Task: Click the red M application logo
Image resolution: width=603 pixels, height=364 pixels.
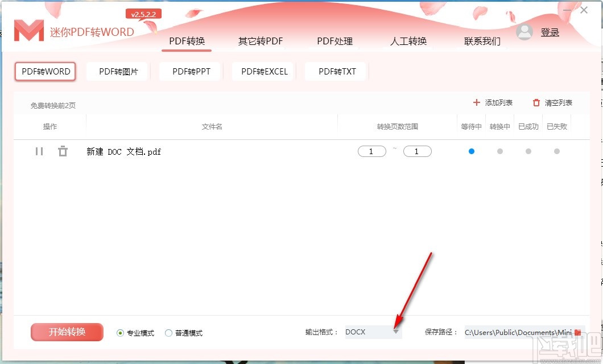Action: [29, 31]
